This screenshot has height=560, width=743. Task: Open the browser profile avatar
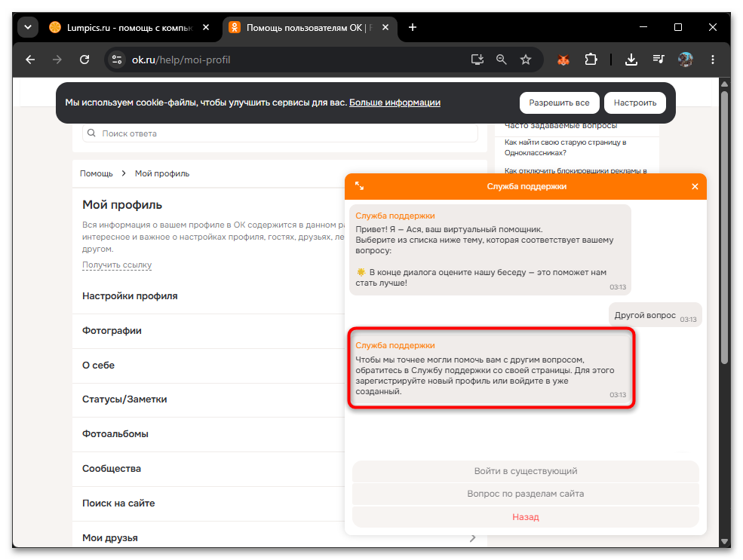click(x=685, y=60)
